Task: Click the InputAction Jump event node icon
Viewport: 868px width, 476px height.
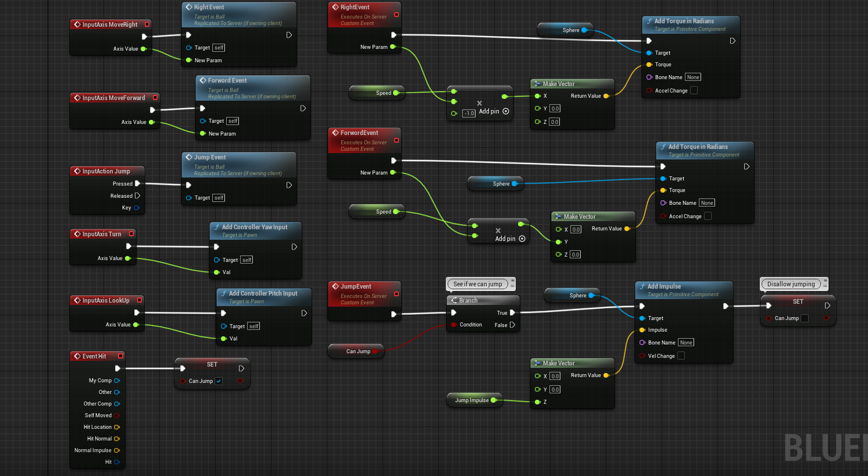Action: pyautogui.click(x=77, y=171)
